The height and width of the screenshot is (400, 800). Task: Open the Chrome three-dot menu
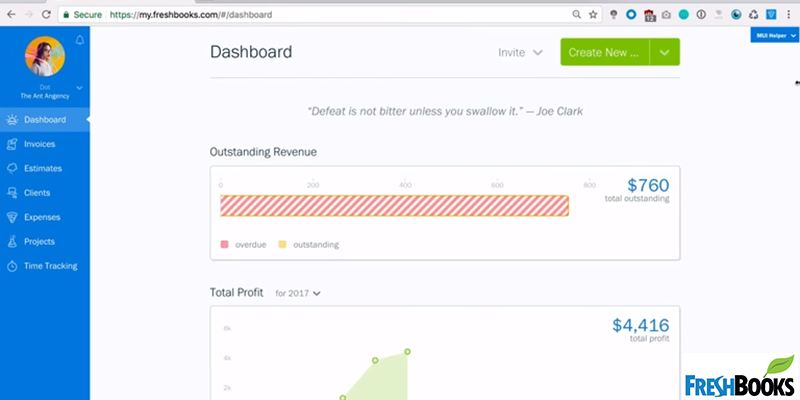pyautogui.click(x=789, y=15)
